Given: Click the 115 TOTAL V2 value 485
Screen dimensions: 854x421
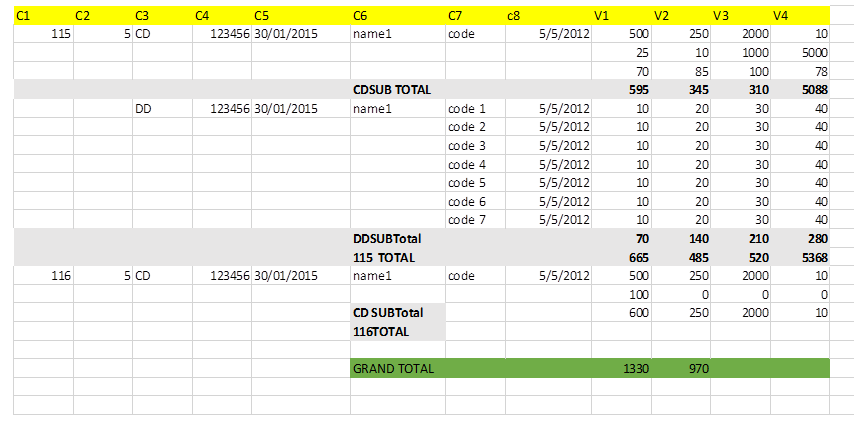Looking at the screenshot, I should [x=681, y=258].
